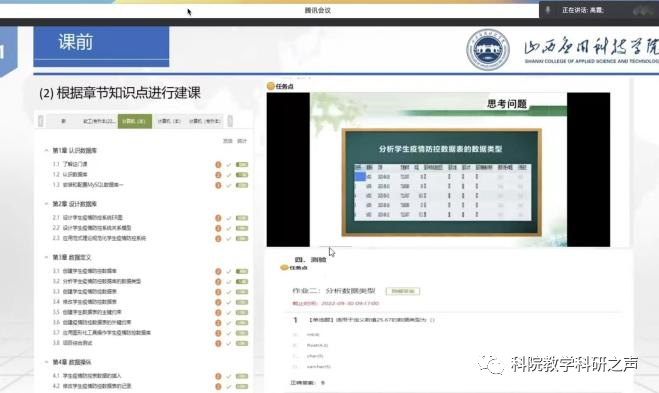Collapse the 第1章 chapter tree
The image size is (659, 393).
(x=46, y=150)
